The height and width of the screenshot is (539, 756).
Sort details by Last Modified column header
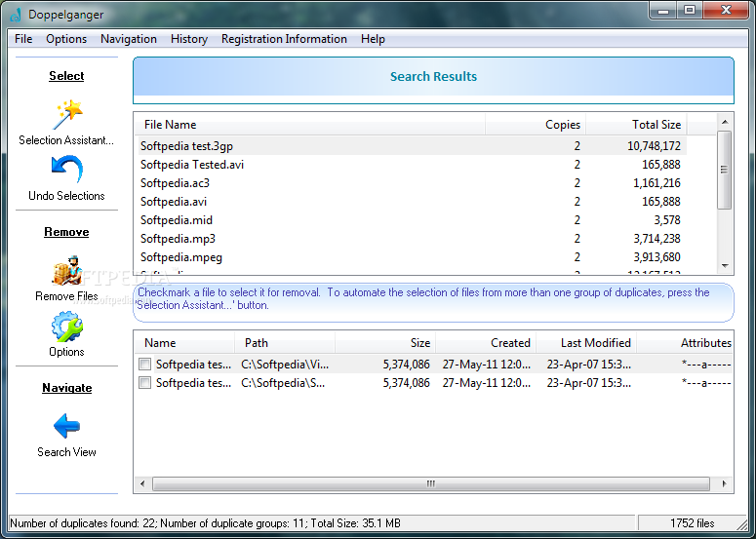point(586,343)
